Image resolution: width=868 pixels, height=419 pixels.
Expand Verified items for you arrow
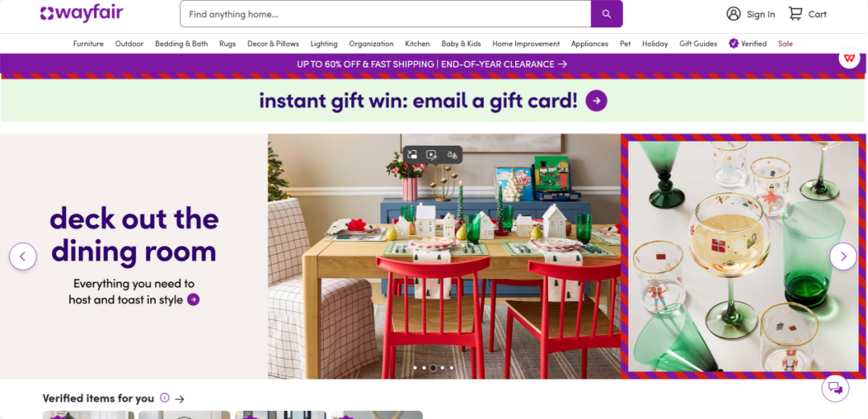[179, 399]
